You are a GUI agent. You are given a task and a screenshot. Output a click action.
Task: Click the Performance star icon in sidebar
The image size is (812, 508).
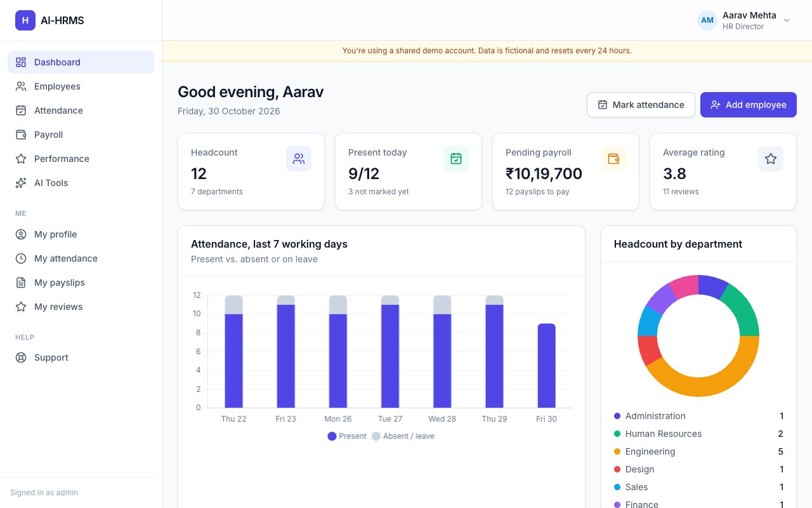tap(21, 159)
